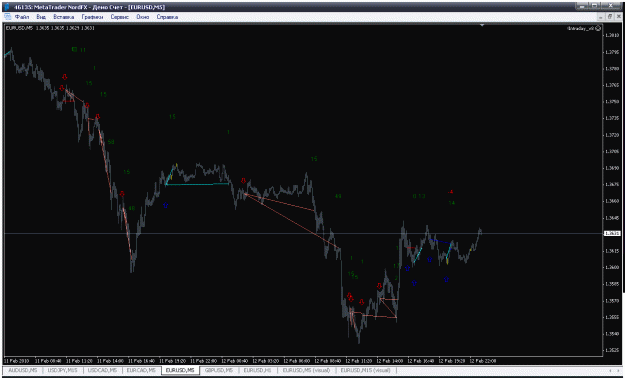The width and height of the screenshot is (625, 378).
Task: Click the 1.3810 price scale label
Action: coord(612,36)
